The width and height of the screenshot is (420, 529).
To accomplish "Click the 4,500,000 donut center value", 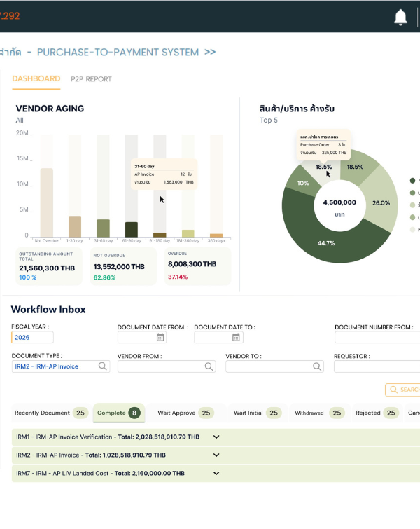I will tap(339, 202).
